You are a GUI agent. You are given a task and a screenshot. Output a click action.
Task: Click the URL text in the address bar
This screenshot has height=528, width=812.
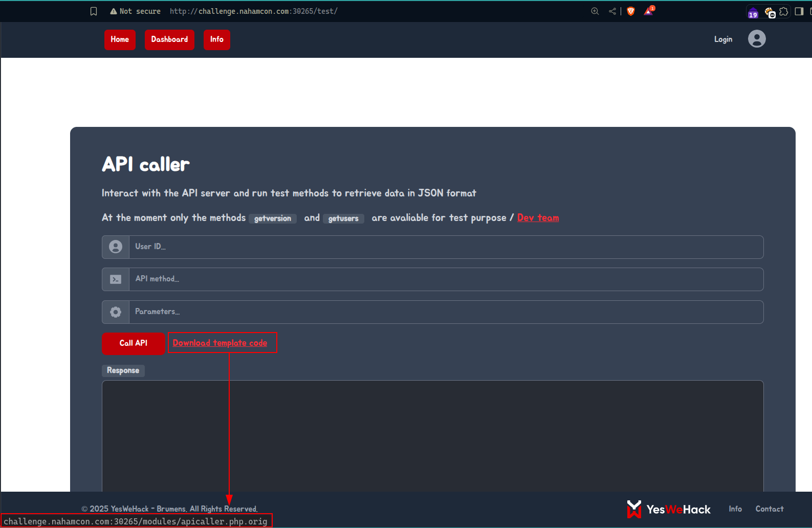[x=254, y=11]
